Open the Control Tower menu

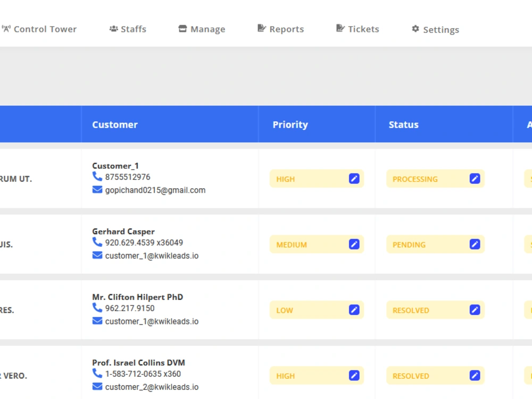click(x=39, y=29)
